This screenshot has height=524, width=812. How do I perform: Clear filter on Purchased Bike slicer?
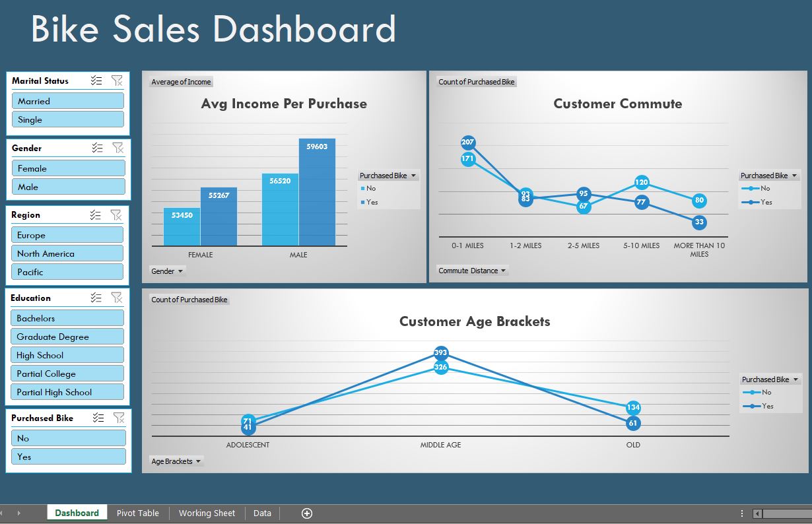click(119, 418)
